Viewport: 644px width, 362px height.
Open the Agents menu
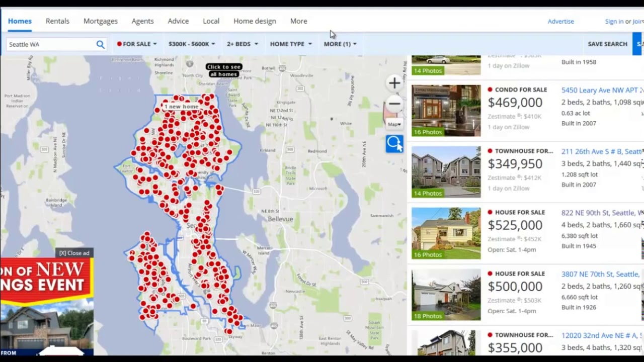pos(143,21)
